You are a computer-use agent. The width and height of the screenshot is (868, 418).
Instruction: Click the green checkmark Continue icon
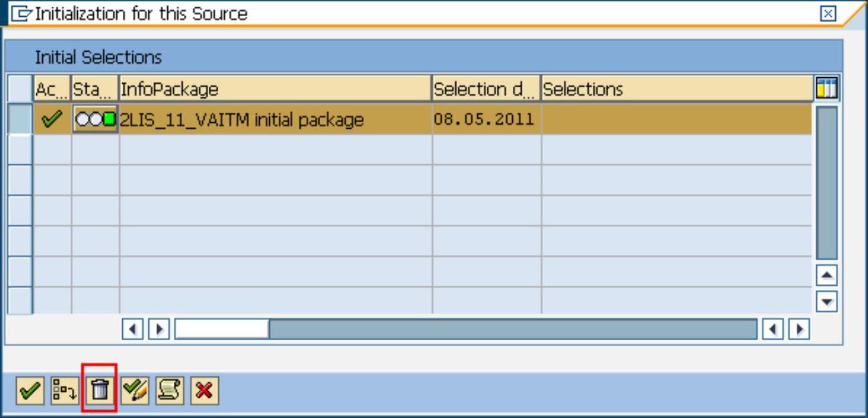(x=26, y=388)
